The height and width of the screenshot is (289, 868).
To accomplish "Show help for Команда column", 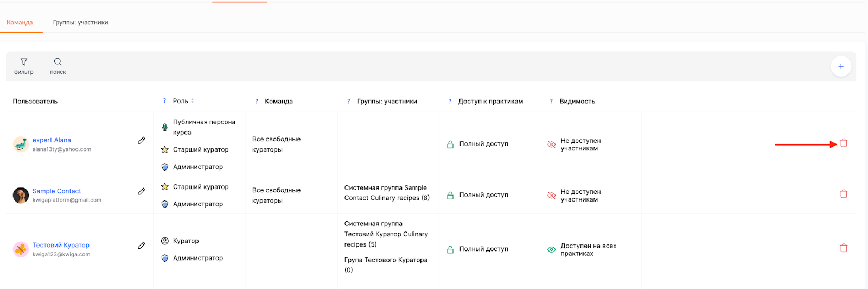I will click(257, 101).
